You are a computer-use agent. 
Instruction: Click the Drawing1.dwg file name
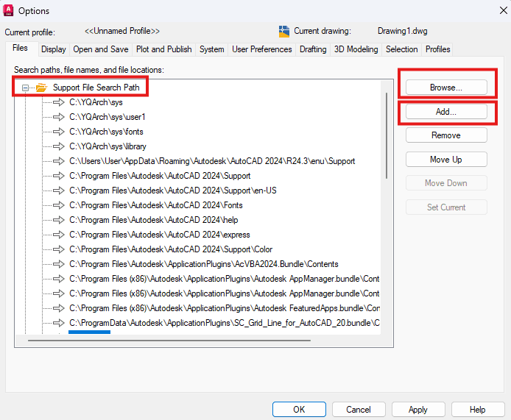click(403, 31)
